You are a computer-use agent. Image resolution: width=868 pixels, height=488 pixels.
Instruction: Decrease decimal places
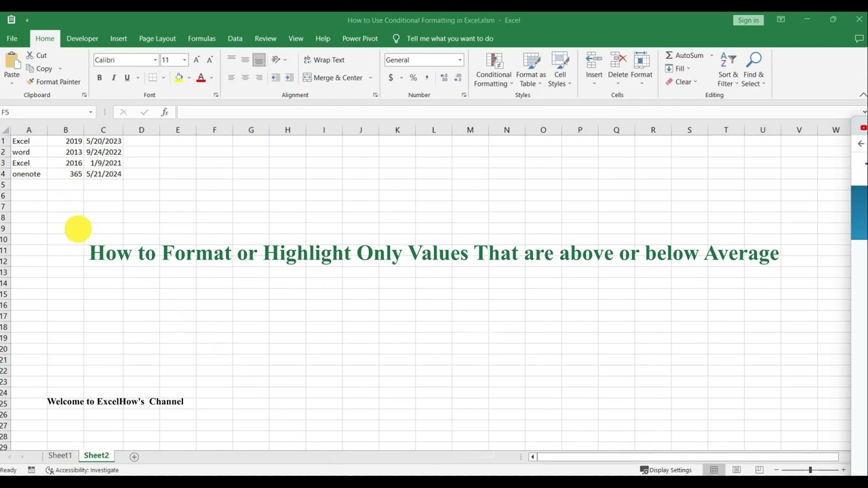(x=458, y=78)
